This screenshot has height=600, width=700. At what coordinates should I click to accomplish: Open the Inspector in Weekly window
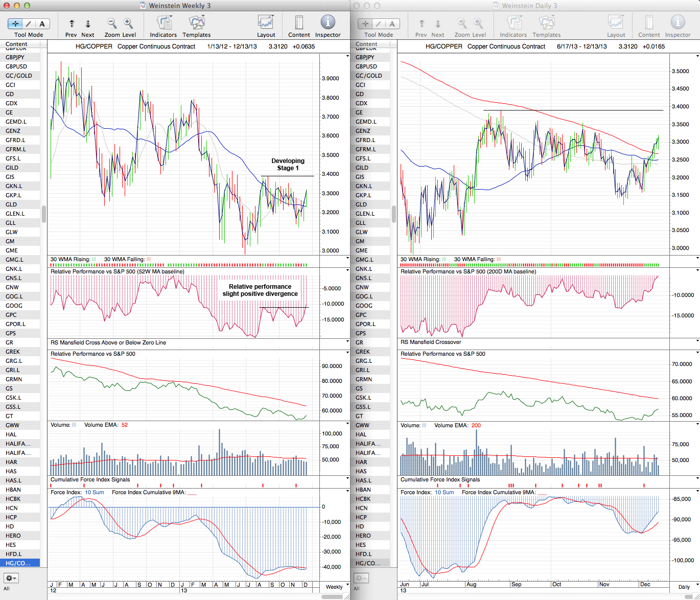[328, 24]
